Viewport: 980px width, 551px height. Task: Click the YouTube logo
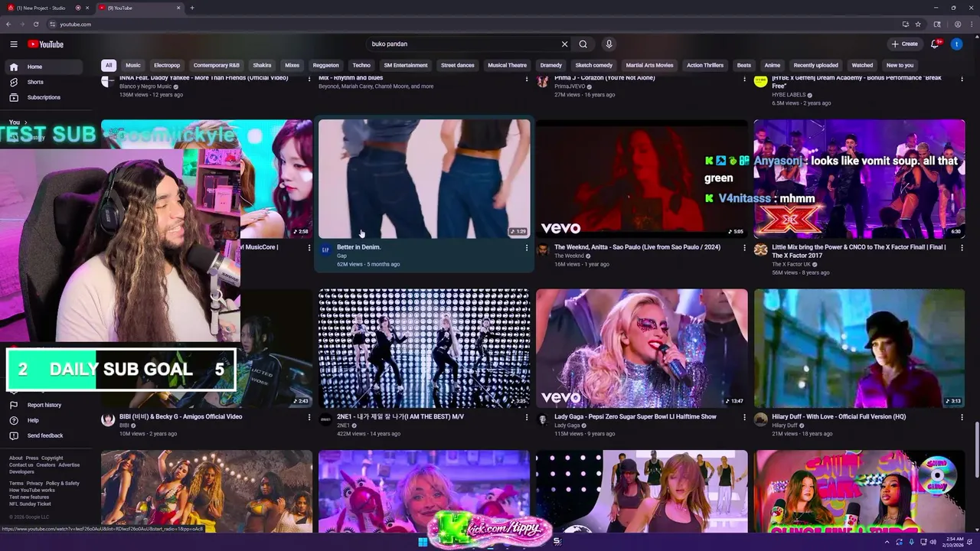point(46,44)
